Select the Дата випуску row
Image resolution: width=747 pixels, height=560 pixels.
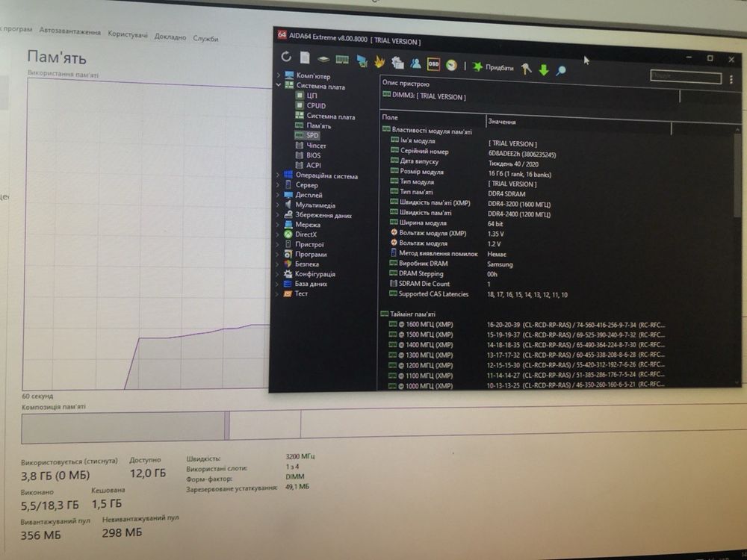pyautogui.click(x=465, y=162)
